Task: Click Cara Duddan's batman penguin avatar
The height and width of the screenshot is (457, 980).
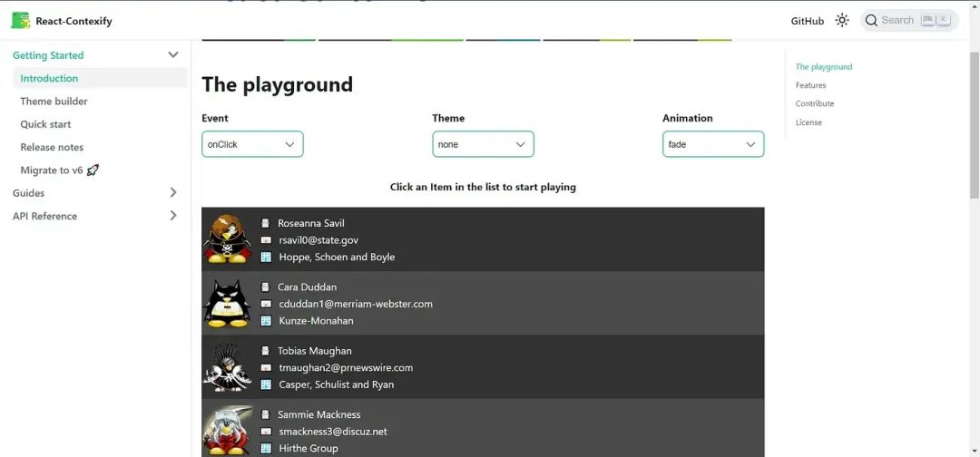Action: [227, 303]
